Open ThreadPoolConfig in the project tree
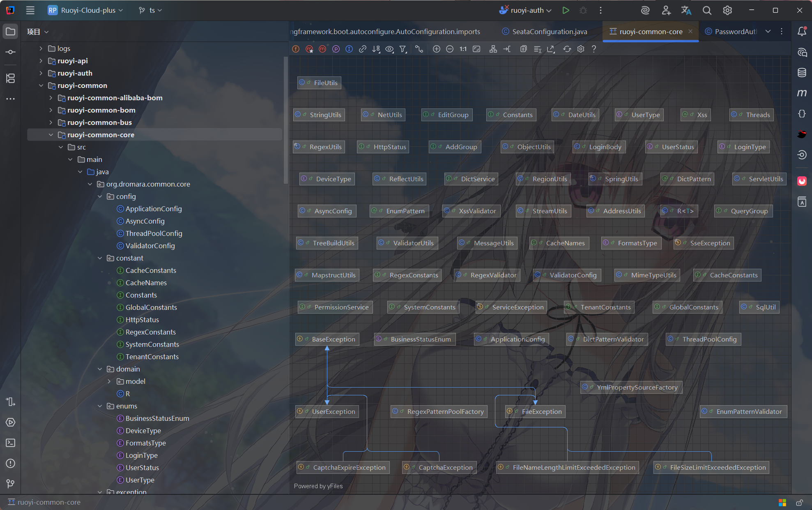Image resolution: width=812 pixels, height=510 pixels. 154,233
